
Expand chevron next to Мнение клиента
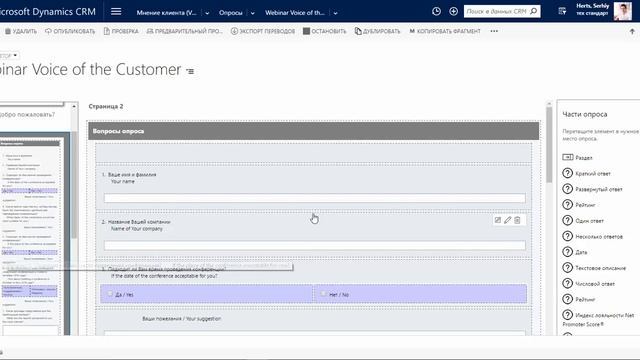pyautogui.click(x=207, y=13)
